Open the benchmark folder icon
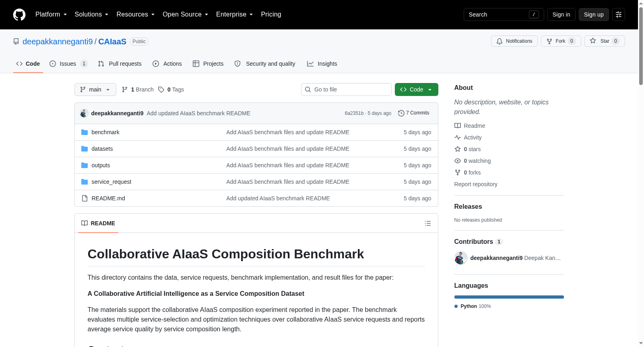Screen dimensions: 644x347 pyautogui.click(x=85, y=132)
